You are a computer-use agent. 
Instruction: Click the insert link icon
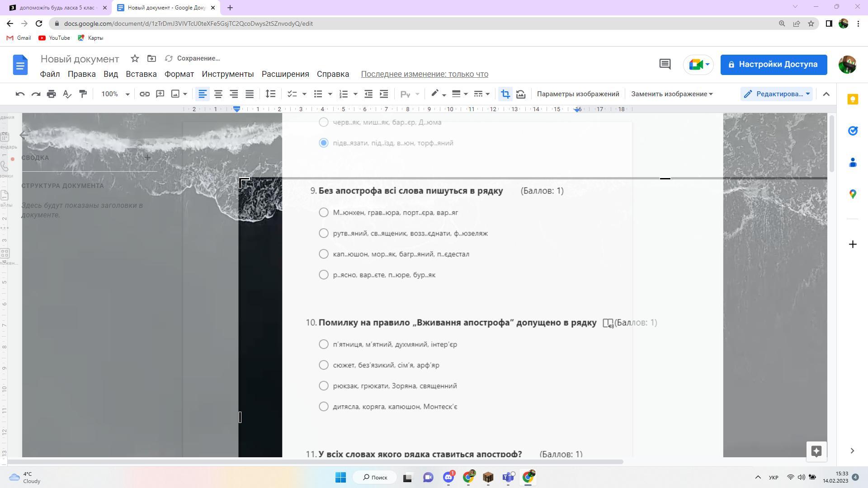[144, 94]
